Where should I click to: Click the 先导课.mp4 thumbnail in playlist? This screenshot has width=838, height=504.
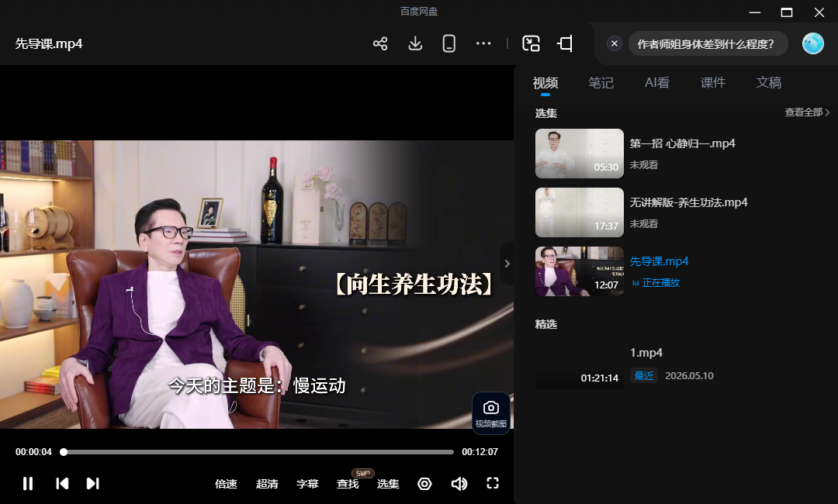click(x=580, y=271)
